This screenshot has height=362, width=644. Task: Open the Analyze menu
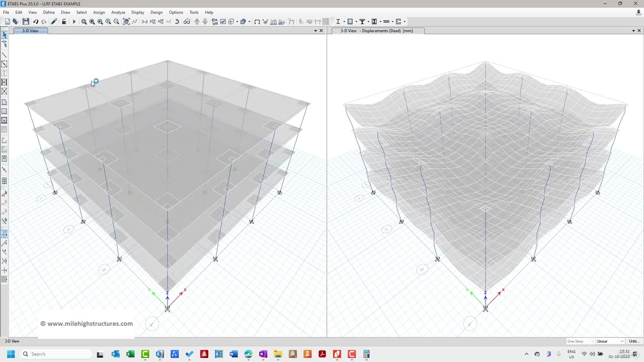pos(118,12)
